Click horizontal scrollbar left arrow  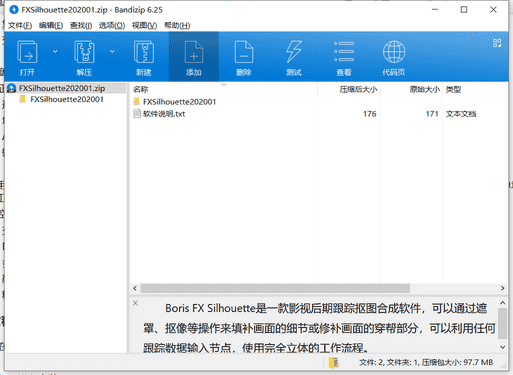[135, 288]
